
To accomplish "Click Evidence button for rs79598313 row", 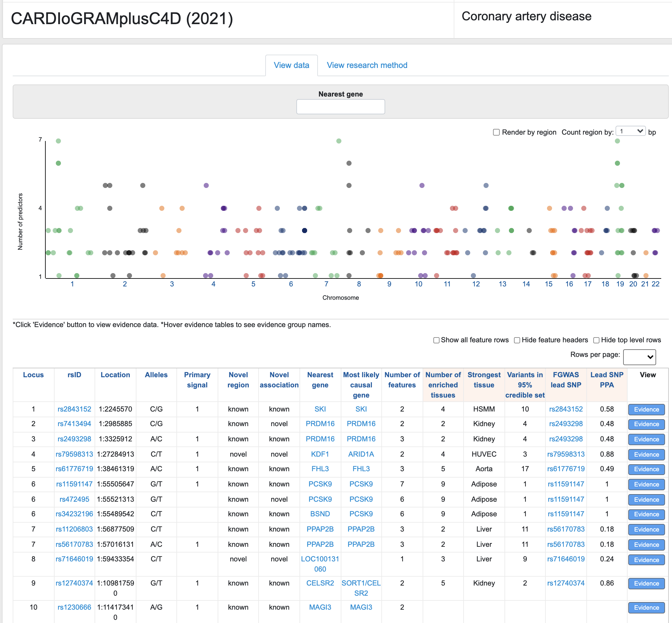I will point(646,455).
